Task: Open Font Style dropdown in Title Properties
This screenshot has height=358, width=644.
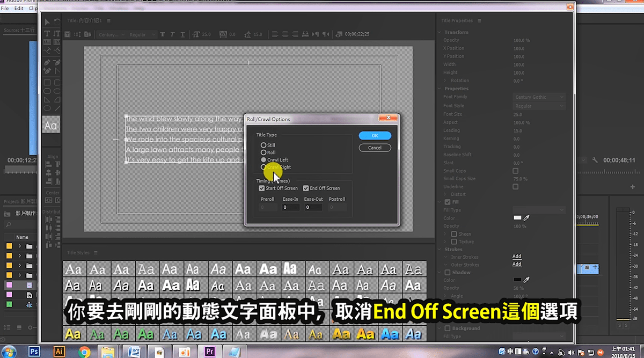Action: pos(539,106)
